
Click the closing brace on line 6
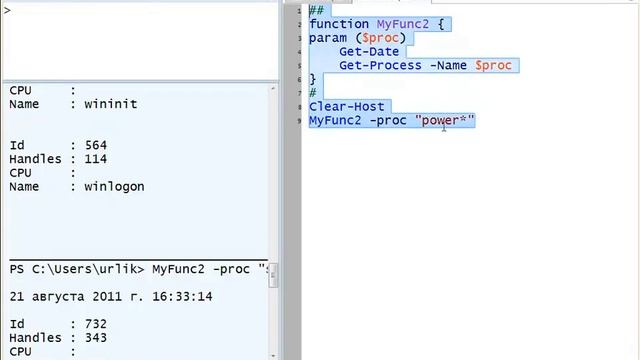coord(313,79)
